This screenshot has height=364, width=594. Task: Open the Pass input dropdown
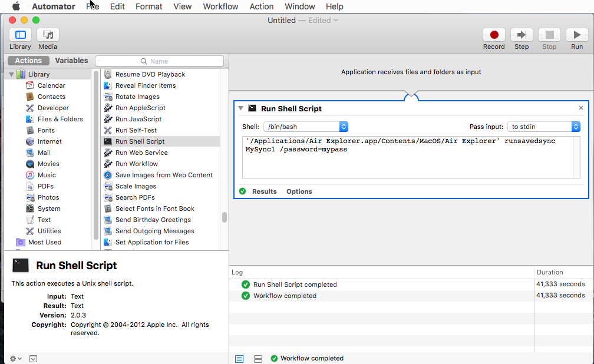coord(544,127)
